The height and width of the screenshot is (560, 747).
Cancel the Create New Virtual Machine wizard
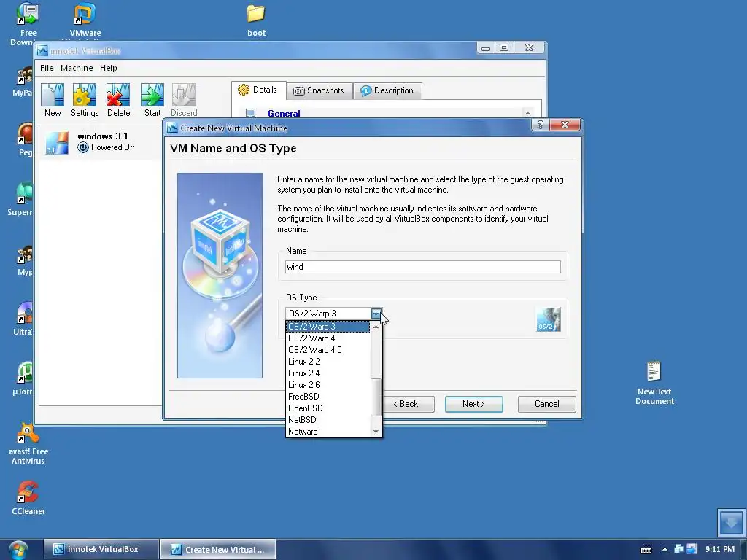click(x=546, y=404)
